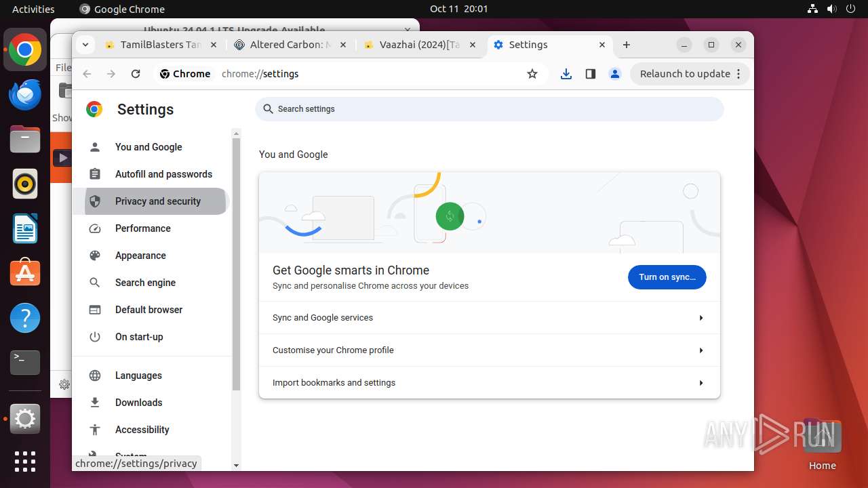Open Search engine settings
The height and width of the screenshot is (488, 868).
pyautogui.click(x=152, y=283)
